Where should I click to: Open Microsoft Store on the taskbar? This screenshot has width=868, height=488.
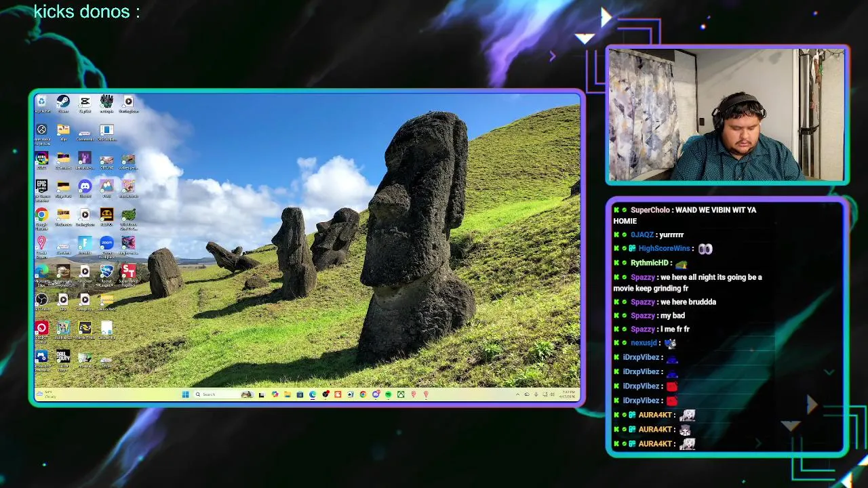tap(300, 394)
